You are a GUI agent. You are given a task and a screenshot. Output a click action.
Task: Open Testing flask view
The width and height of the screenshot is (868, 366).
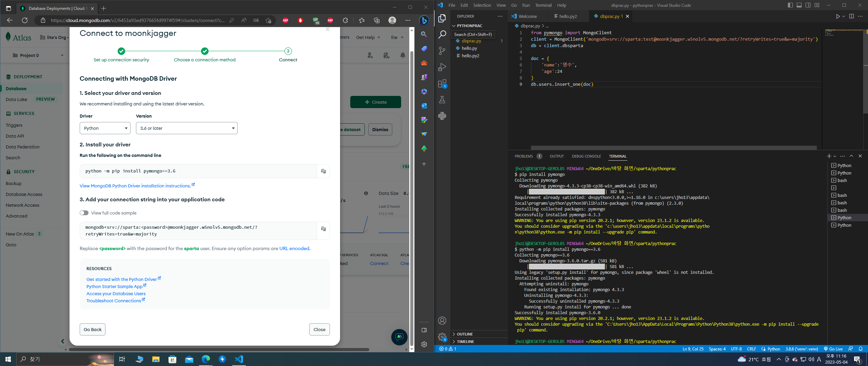coord(442,100)
